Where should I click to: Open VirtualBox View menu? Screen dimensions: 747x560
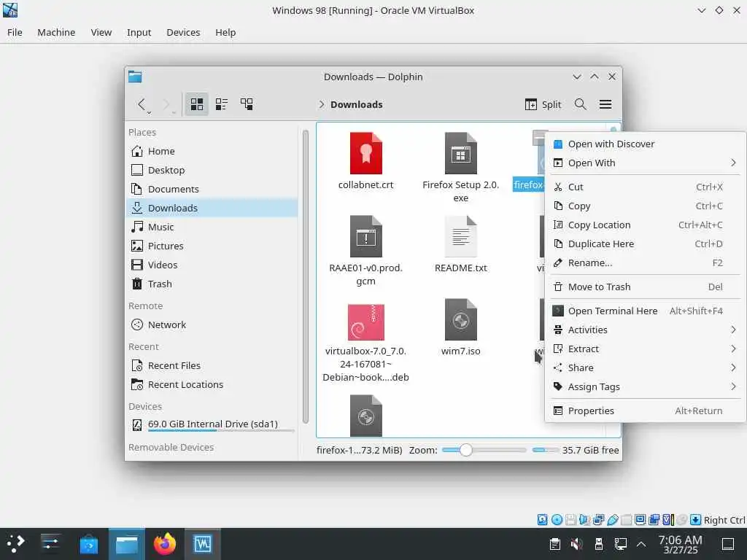tap(101, 32)
